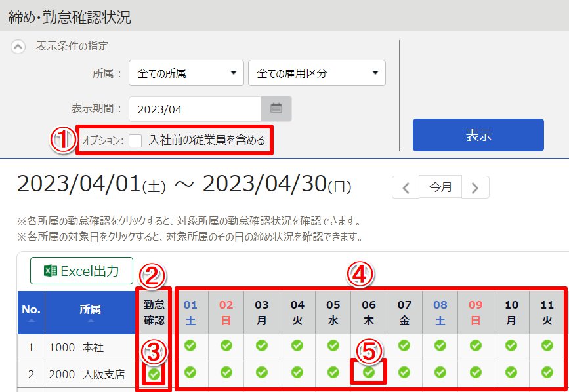Screen dimensions: 569x392
Task: Click 大阪支店 check icon for 07 金
Action: [404, 372]
